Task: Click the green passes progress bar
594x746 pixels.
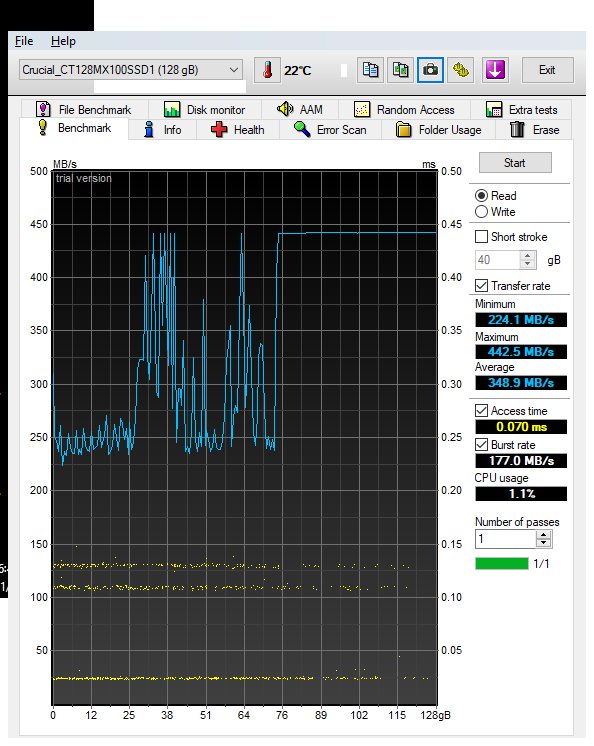Action: coord(502,564)
